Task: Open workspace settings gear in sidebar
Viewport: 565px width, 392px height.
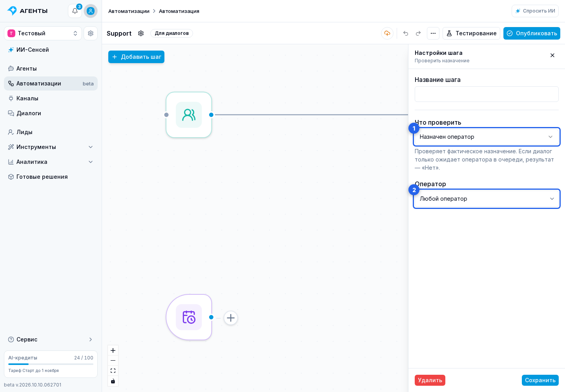Action: coord(91,33)
